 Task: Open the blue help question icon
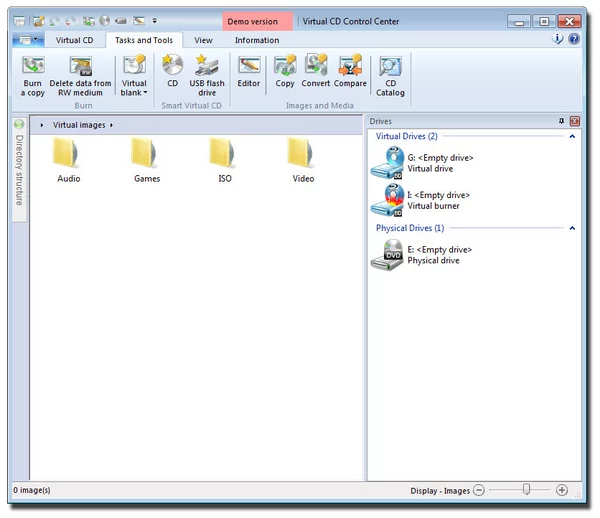click(x=574, y=39)
